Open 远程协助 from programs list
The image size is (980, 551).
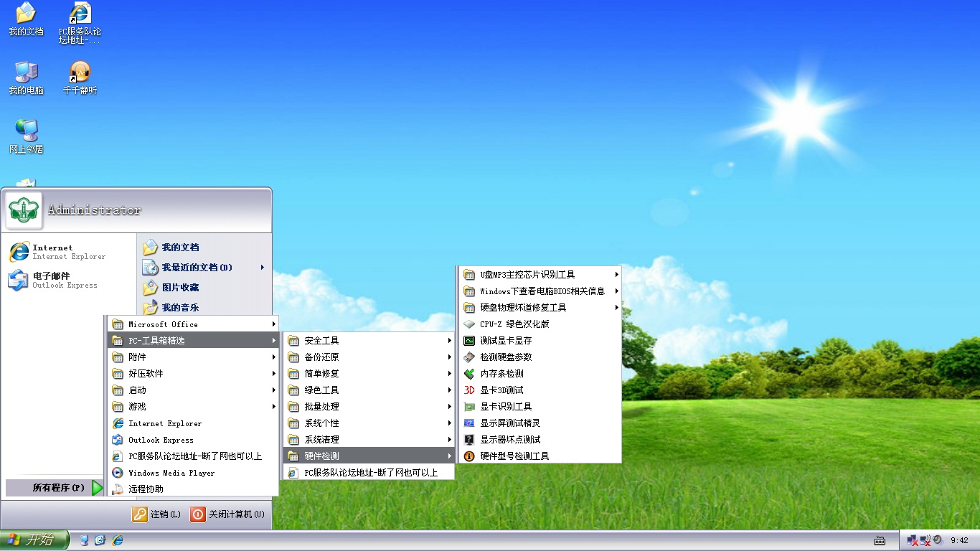(192, 489)
